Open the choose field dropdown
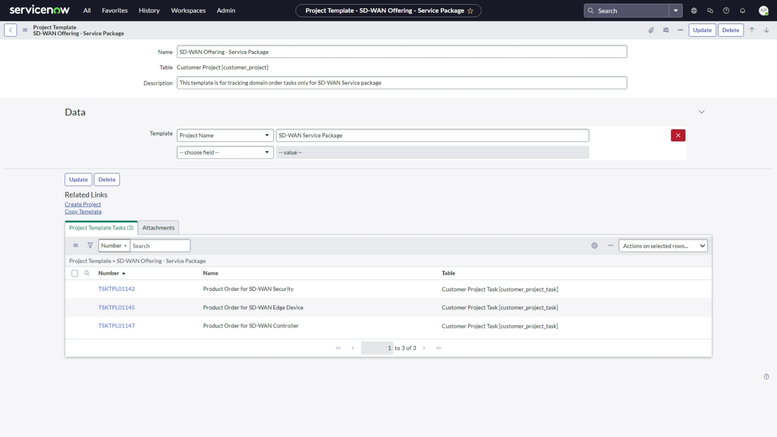The image size is (777, 437). (225, 153)
